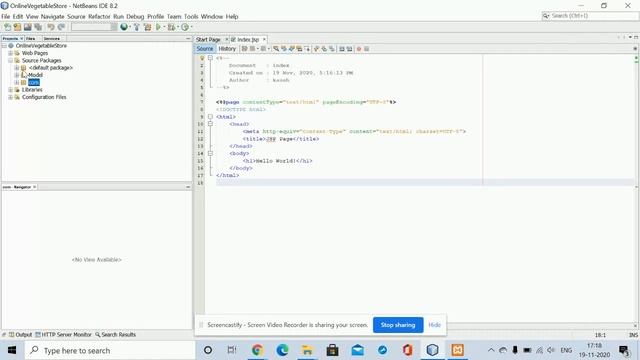640x360 pixels.
Task: Select the Source view button
Action: click(x=205, y=49)
